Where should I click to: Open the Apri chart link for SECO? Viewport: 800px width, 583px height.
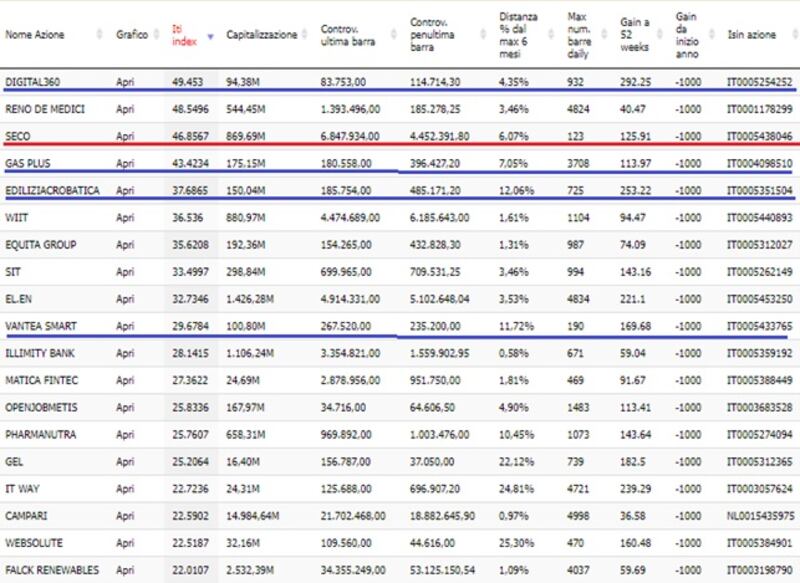pos(125,136)
